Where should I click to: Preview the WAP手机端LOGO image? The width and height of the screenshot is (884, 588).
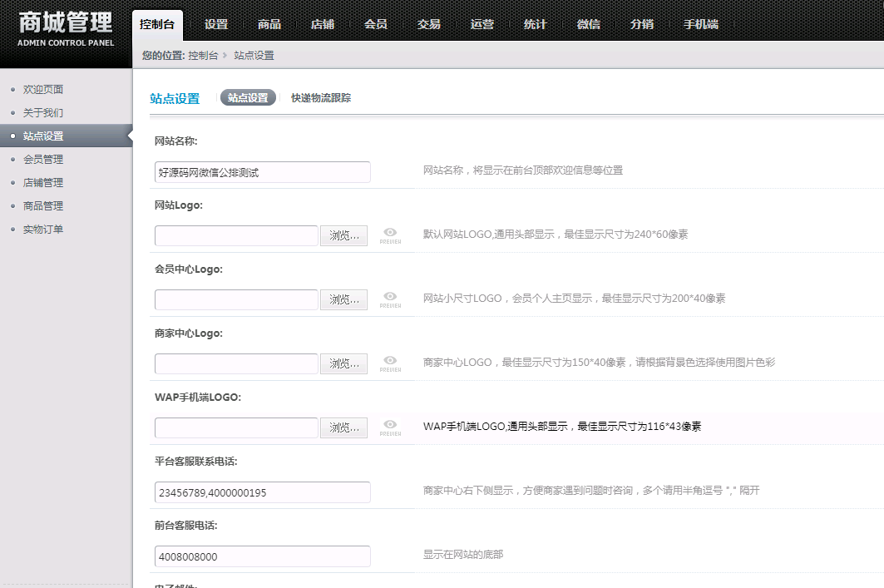coord(390,427)
